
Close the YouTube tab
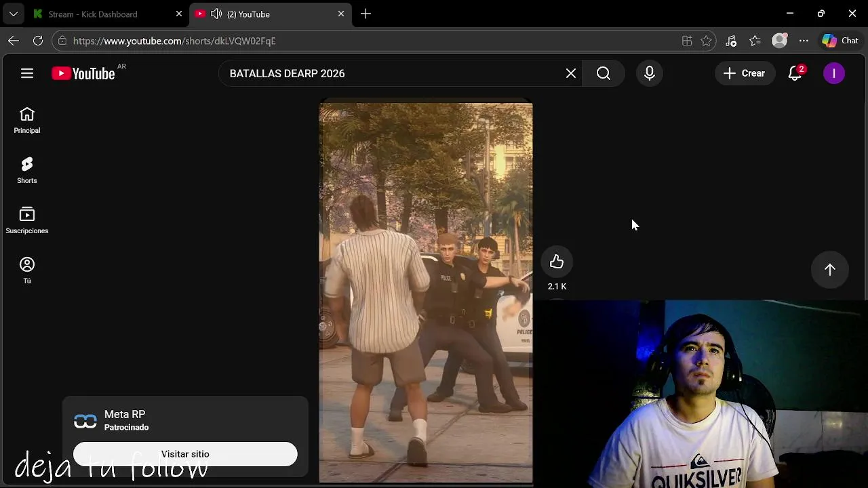click(341, 14)
